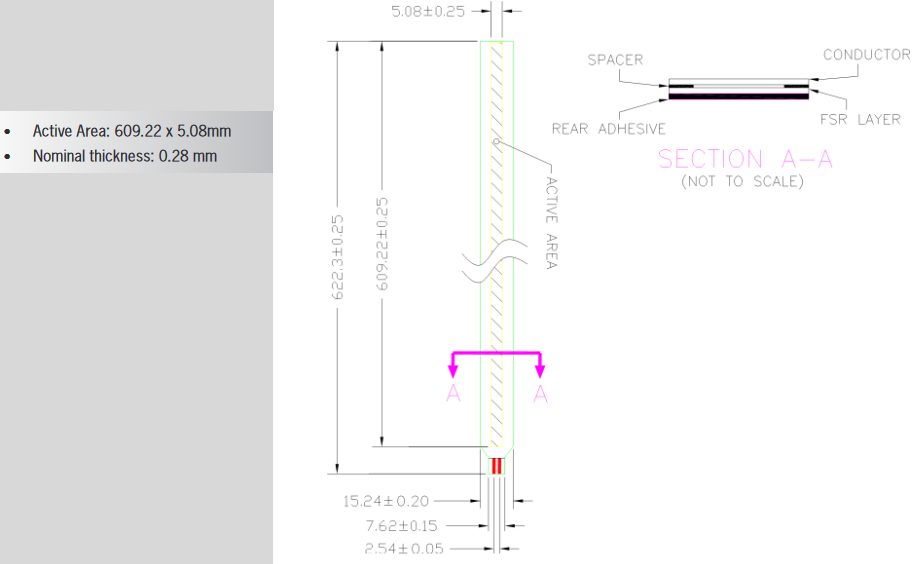Screen dimensions: 913x564
Task: Click the 7.62±0.15 dimension text
Action: coord(401,526)
